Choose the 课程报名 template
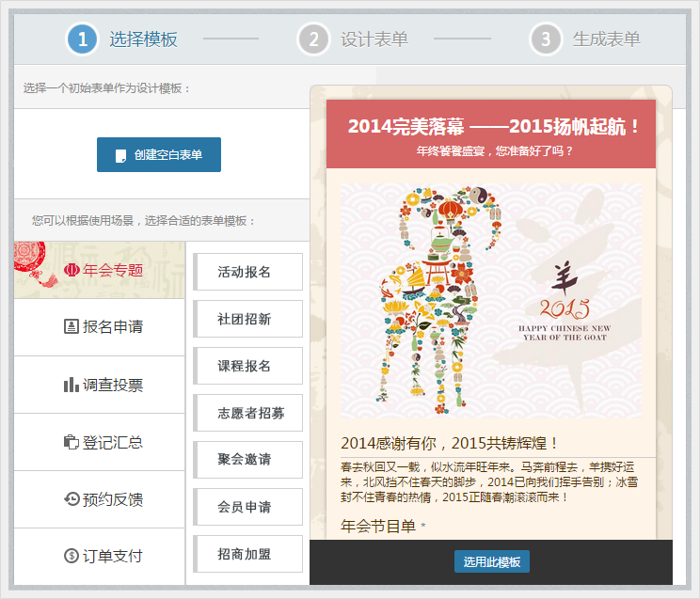 (248, 366)
